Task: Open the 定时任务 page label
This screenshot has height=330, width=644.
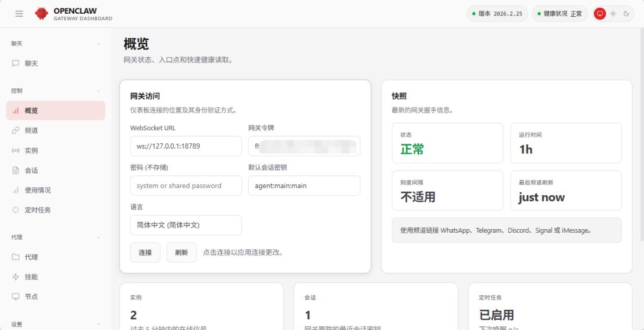Action: click(38, 209)
